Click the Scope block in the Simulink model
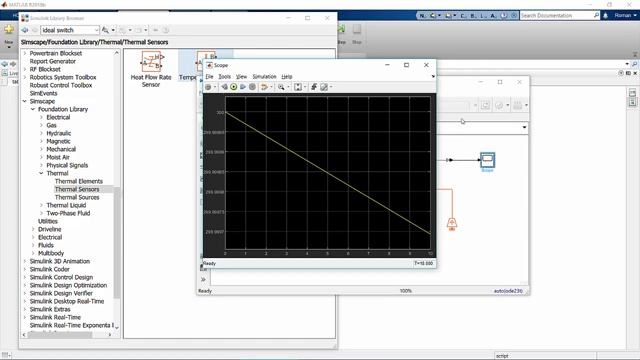640x360 pixels. (487, 160)
